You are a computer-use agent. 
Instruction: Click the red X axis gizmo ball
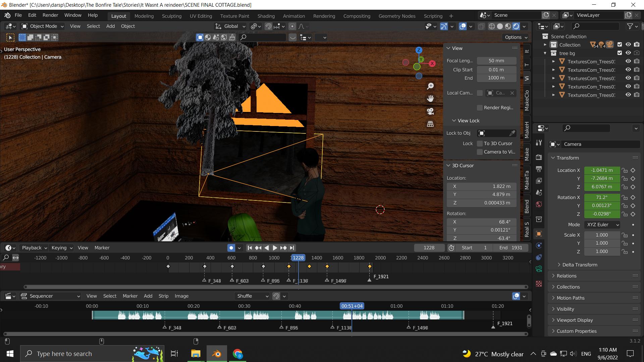pyautogui.click(x=432, y=63)
